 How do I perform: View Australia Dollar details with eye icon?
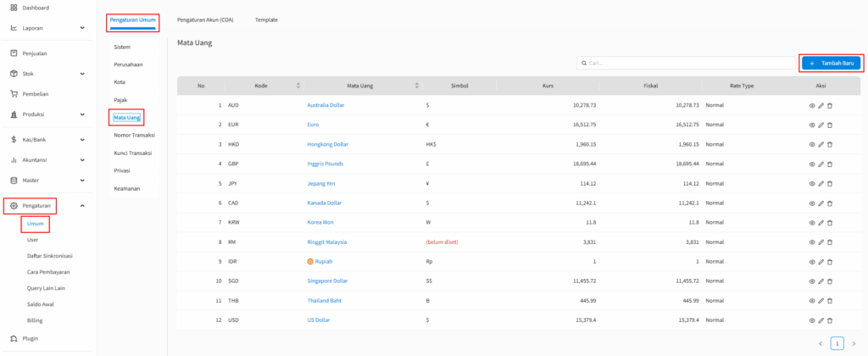[x=812, y=105]
